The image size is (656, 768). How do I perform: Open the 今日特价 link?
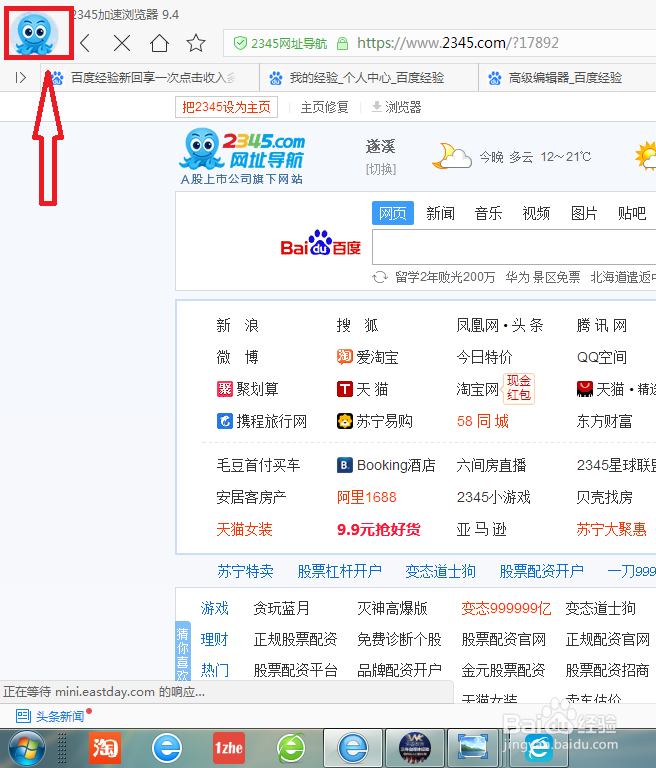point(484,357)
